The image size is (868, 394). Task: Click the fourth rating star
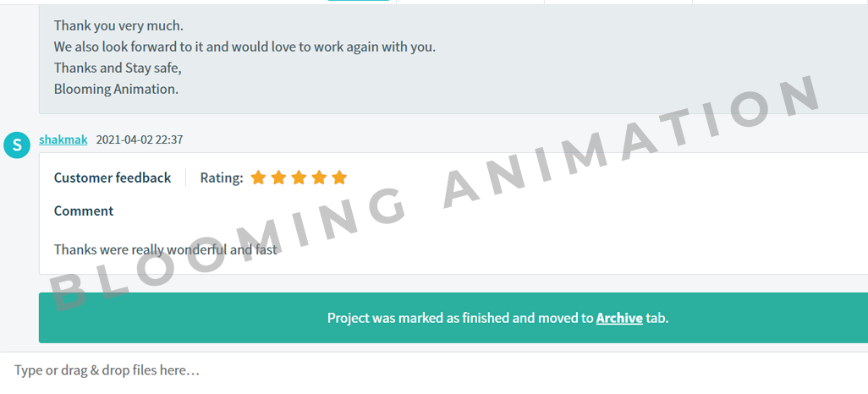coord(319,178)
